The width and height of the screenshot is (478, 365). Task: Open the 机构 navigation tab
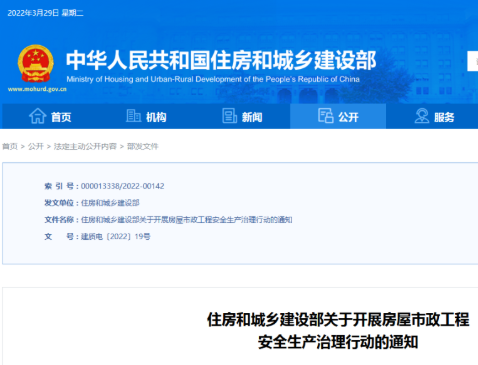click(146, 116)
